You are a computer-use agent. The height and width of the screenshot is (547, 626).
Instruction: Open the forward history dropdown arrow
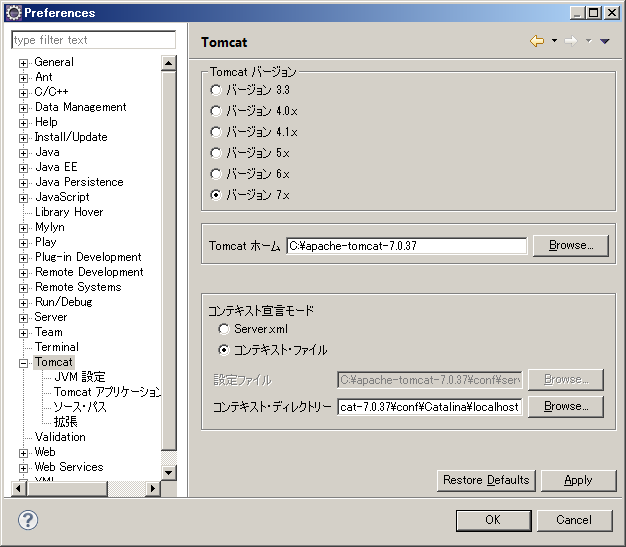click(x=588, y=41)
